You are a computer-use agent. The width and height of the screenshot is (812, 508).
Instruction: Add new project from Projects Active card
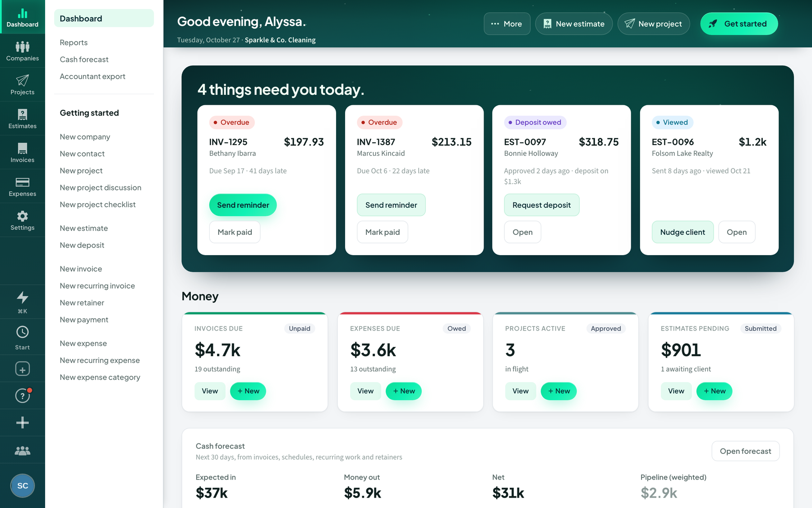click(x=559, y=391)
